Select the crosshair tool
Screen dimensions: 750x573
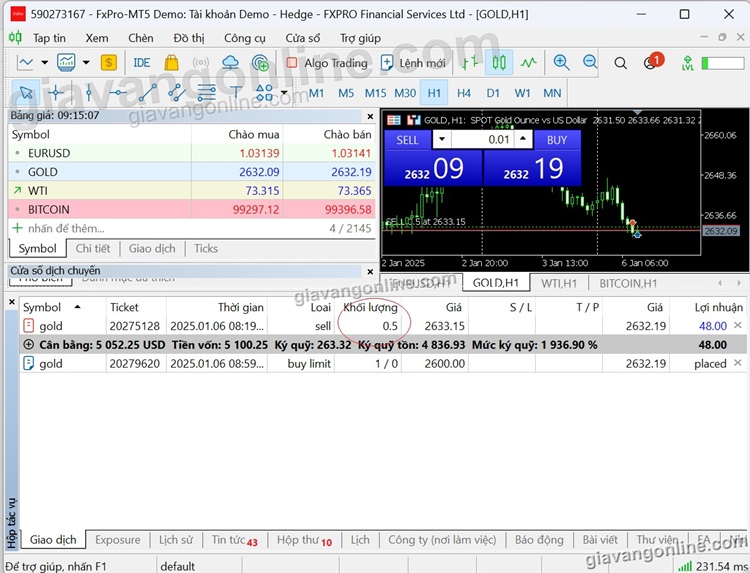tap(55, 93)
